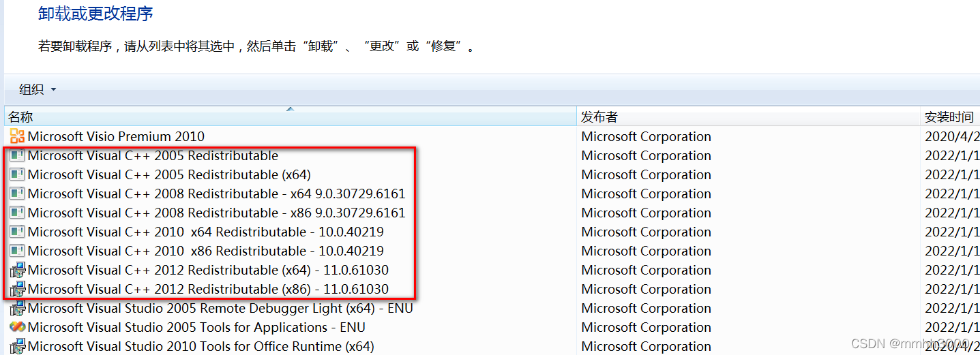Click icon of Visual C++ 2010 x64 row
This screenshot has height=355, width=980.
pos(17,232)
